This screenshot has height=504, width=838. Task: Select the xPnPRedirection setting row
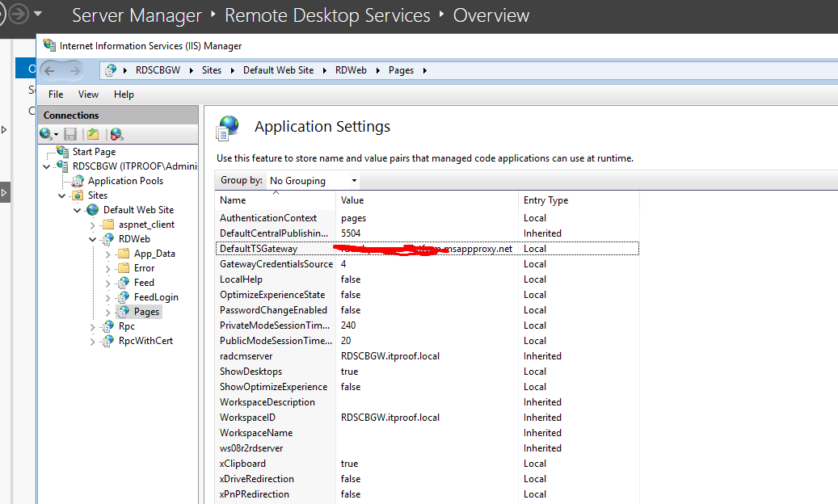point(427,494)
